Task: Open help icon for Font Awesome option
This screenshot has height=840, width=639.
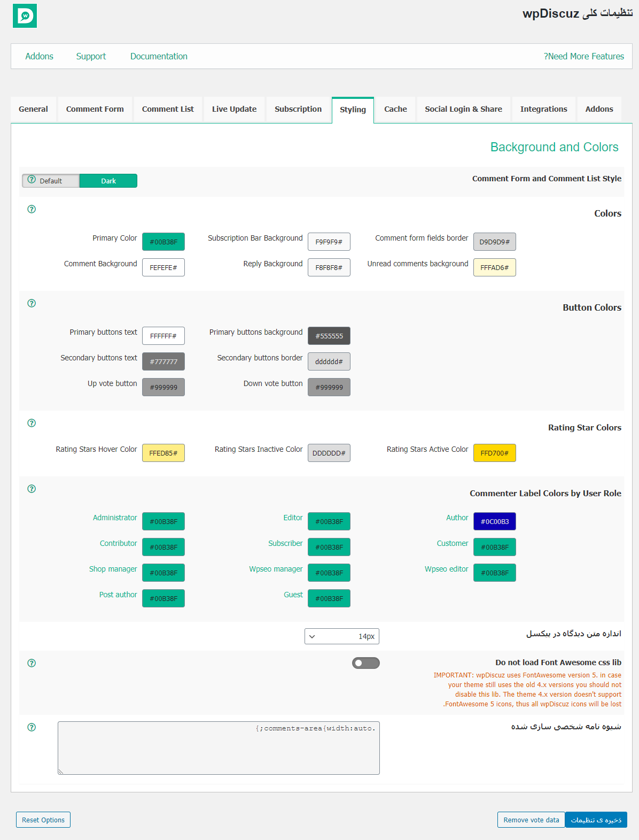Action: (x=32, y=663)
